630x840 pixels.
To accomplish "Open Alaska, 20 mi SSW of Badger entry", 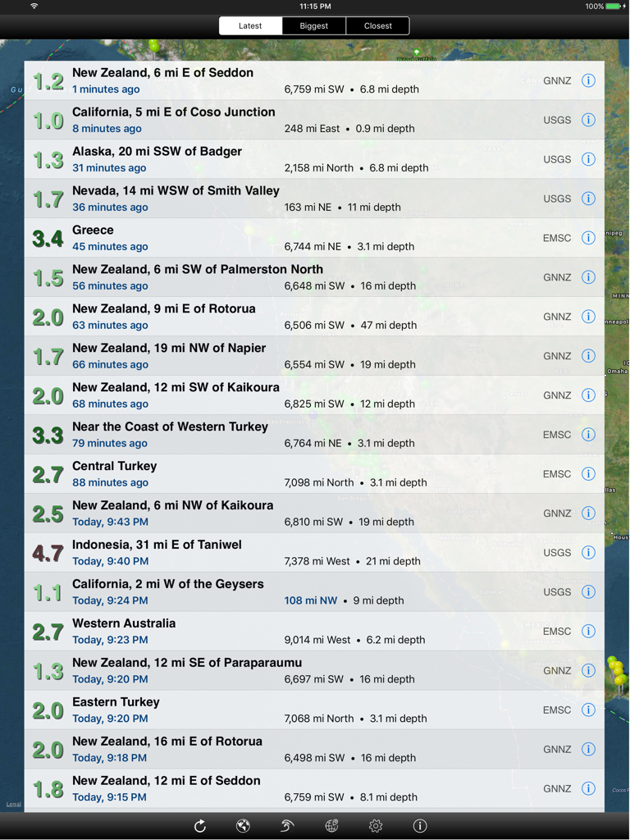I will click(314, 159).
